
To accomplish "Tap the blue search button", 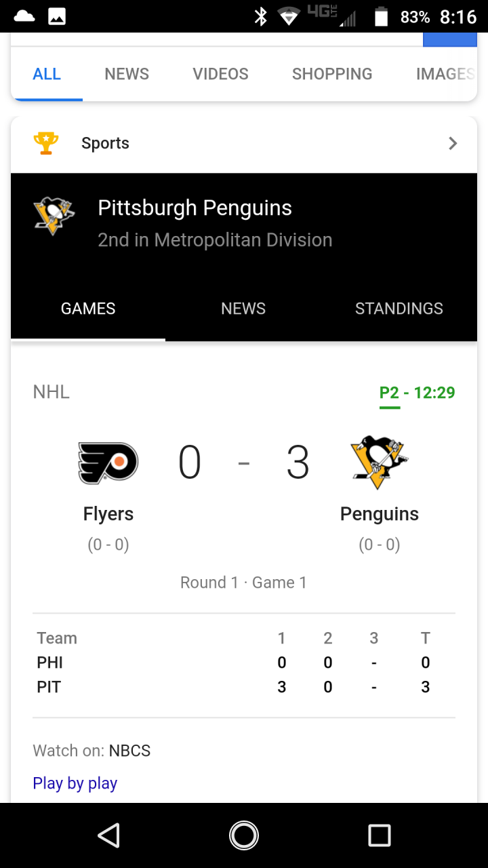I will (x=450, y=39).
